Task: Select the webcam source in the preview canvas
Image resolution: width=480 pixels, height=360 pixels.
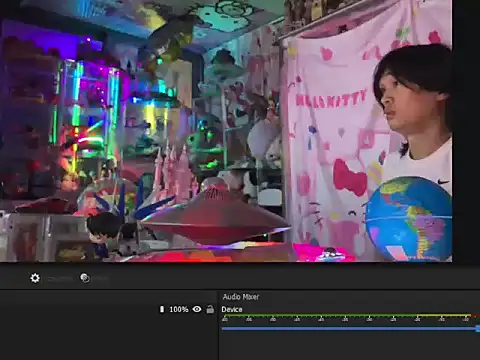Action: click(x=226, y=131)
